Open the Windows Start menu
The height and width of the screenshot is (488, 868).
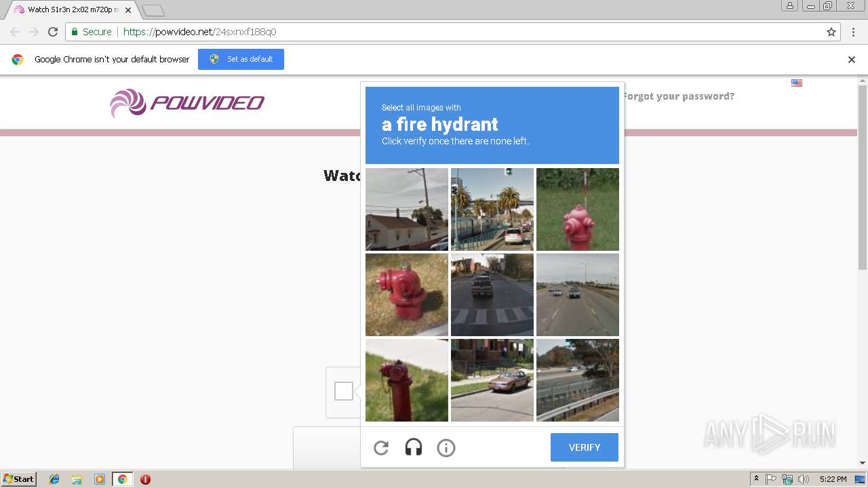pos(18,479)
